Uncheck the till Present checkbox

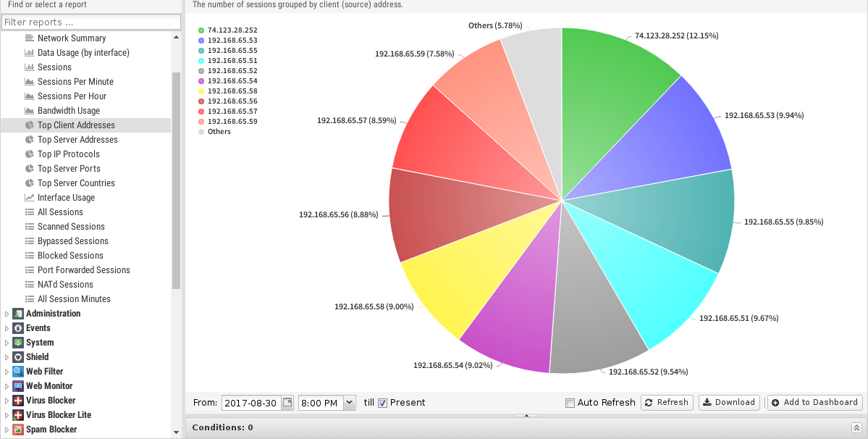point(383,403)
